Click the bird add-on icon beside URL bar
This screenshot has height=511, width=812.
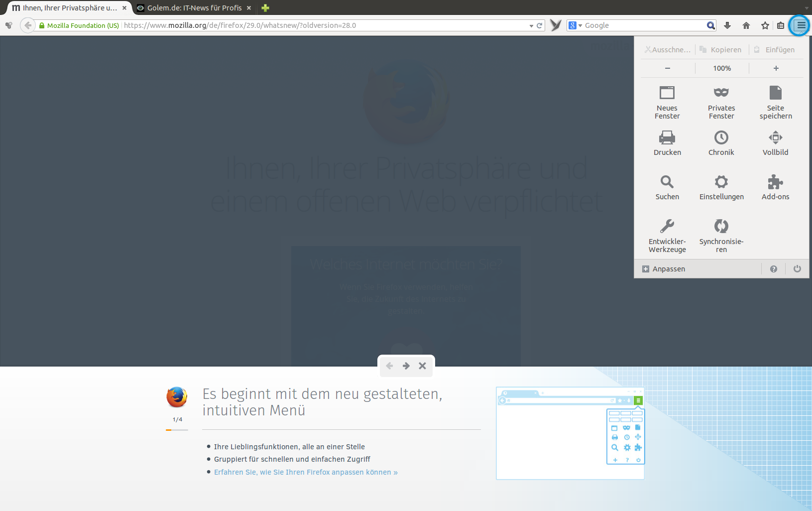click(556, 25)
